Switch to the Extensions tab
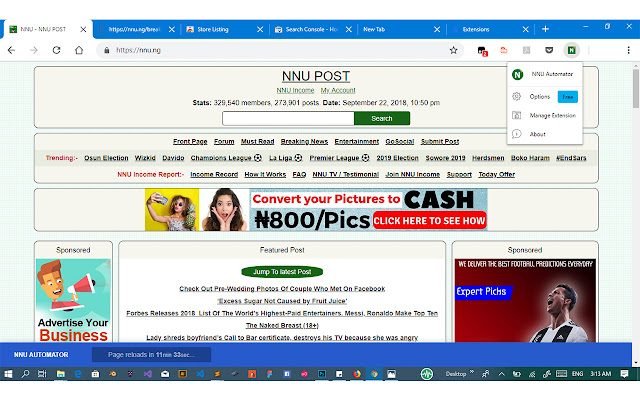640x400 pixels. (x=491, y=29)
